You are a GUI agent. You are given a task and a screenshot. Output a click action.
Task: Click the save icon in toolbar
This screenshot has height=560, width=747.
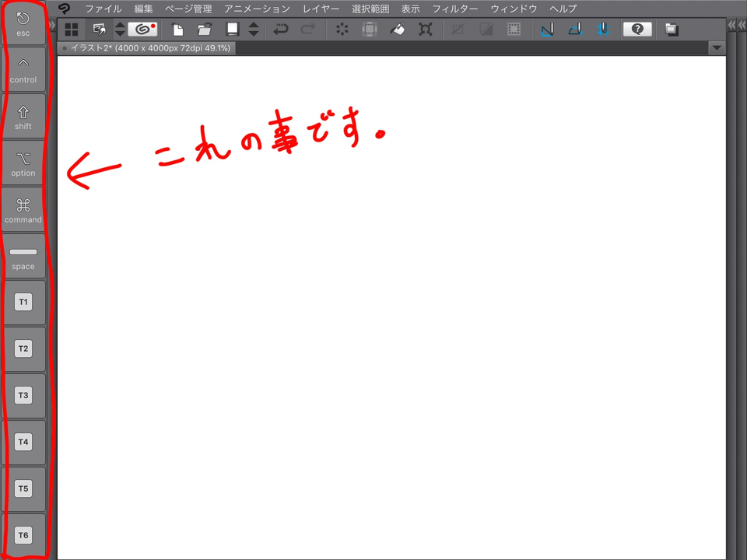point(232,30)
